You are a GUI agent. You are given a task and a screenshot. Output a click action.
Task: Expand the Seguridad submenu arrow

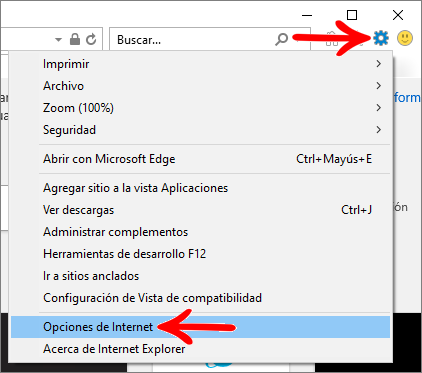tap(378, 130)
